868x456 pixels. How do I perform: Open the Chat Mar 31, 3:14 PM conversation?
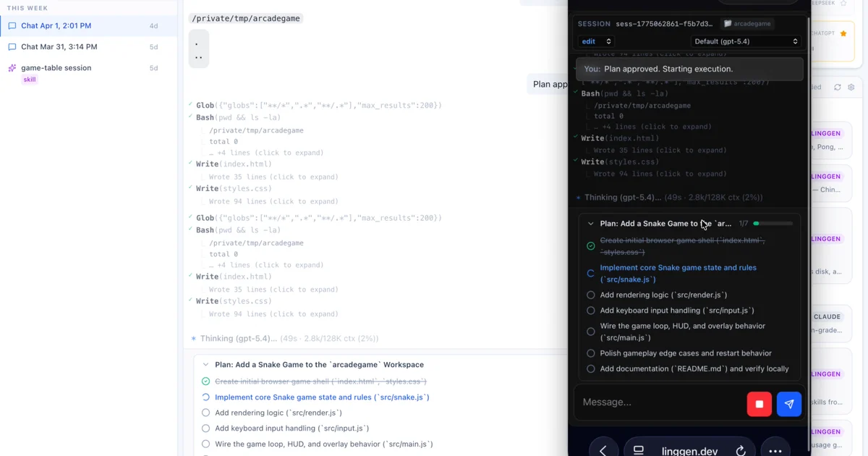tap(88, 47)
